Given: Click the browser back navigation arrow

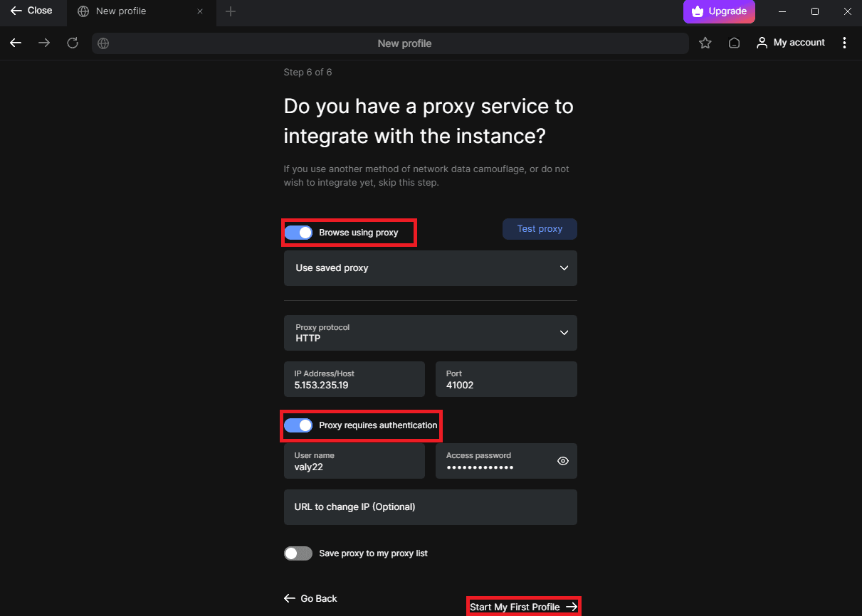Looking at the screenshot, I should point(16,43).
